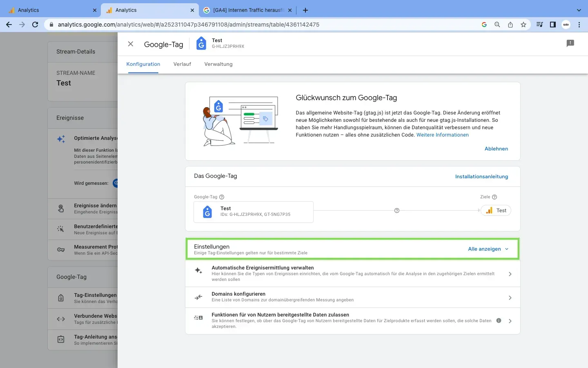Image resolution: width=588 pixels, height=368 pixels.
Task: Open a new browser tab
Action: pos(305,10)
